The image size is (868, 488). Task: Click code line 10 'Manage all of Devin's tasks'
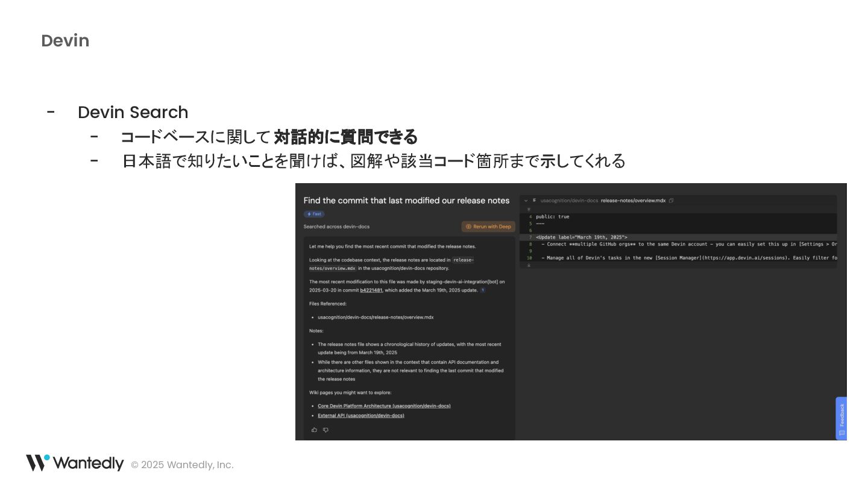689,258
